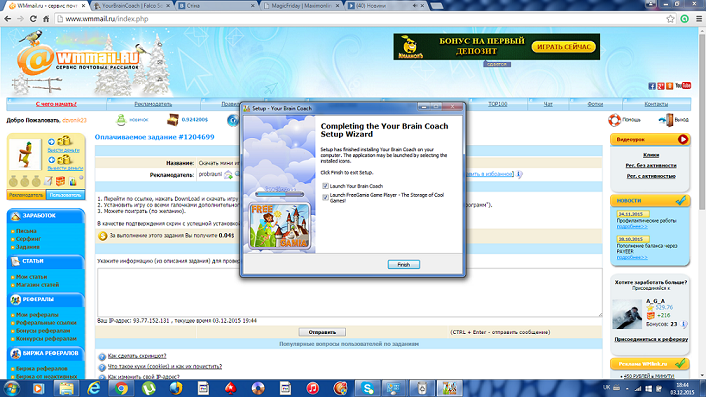Click the Отправить submit button

322,332
